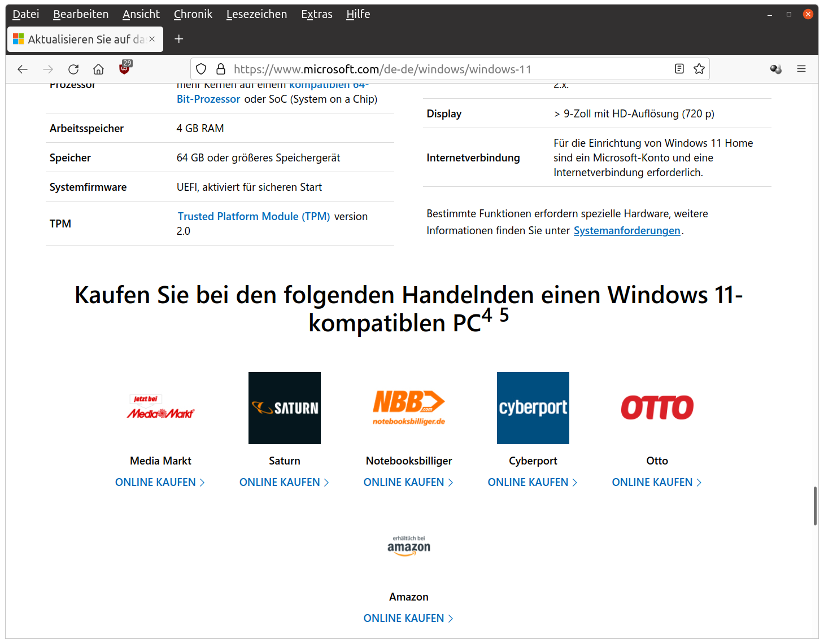Bookmark this page with star icon
Screen dimensions: 824x644
point(699,69)
